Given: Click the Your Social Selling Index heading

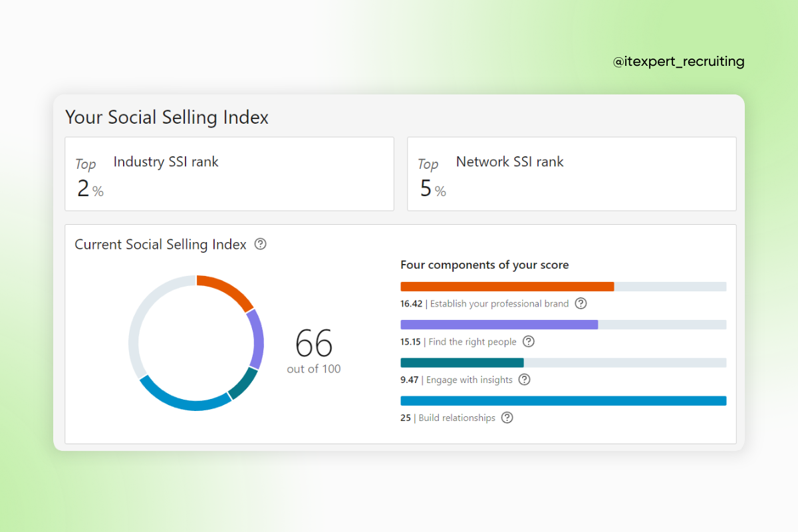Looking at the screenshot, I should pyautogui.click(x=167, y=118).
